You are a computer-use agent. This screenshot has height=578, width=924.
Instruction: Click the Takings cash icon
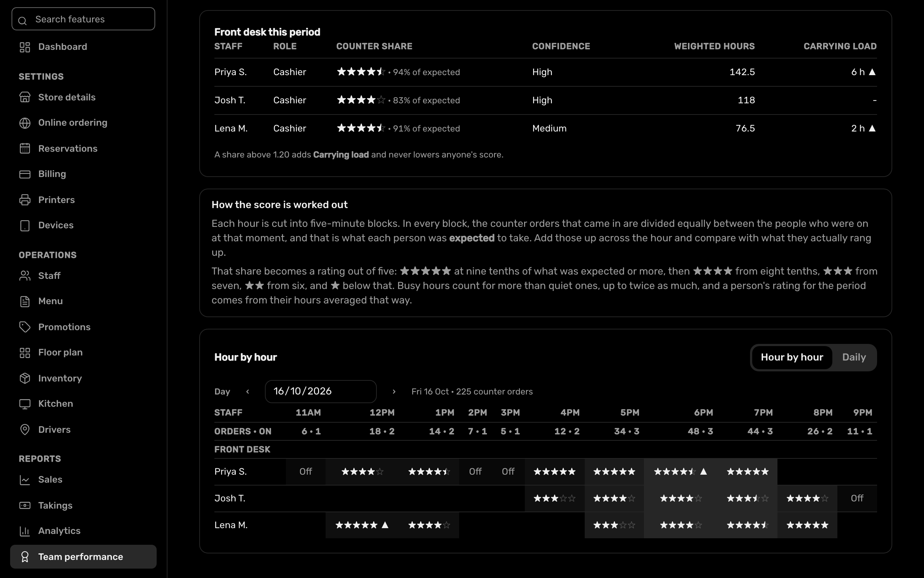(x=25, y=506)
